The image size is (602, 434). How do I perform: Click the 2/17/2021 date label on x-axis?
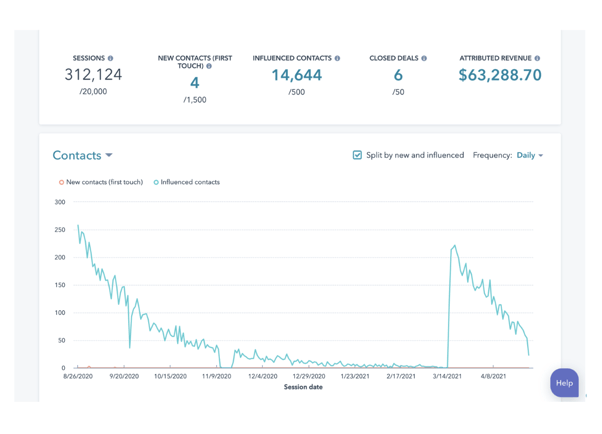(x=401, y=376)
